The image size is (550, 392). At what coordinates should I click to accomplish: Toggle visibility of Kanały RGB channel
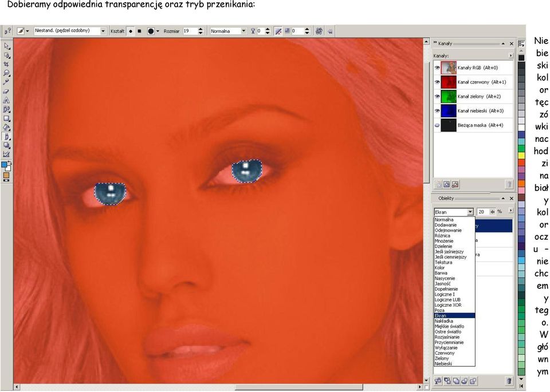437,68
